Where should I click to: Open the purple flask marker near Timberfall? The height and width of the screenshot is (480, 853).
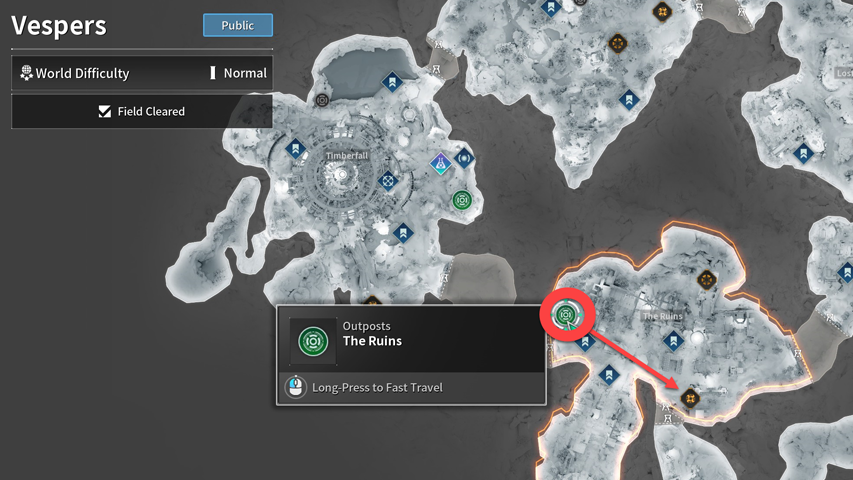coord(440,163)
